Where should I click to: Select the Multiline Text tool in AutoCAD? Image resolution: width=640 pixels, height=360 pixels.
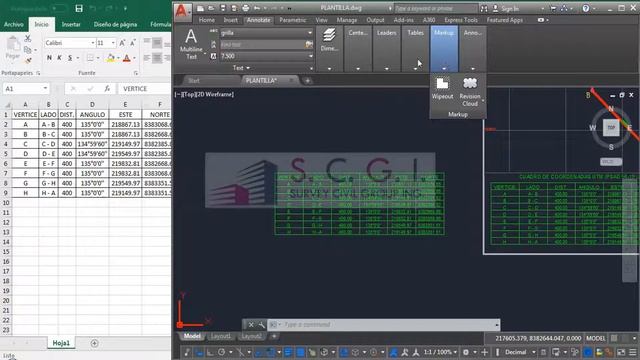point(191,44)
